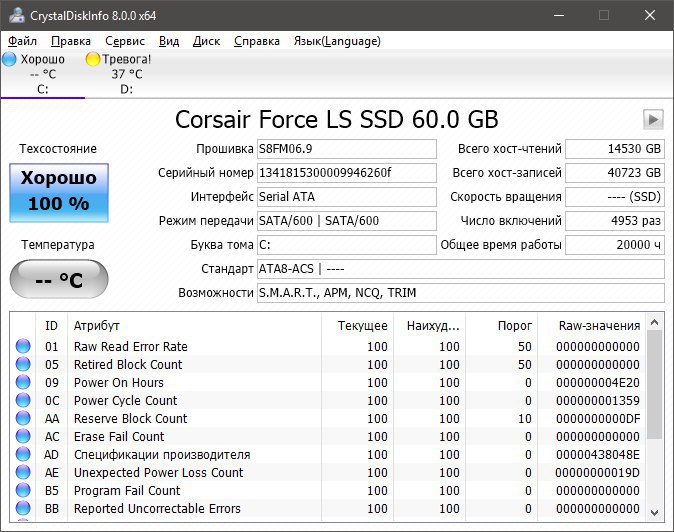Click status orb of Reserve Block Count

[x=23, y=418]
